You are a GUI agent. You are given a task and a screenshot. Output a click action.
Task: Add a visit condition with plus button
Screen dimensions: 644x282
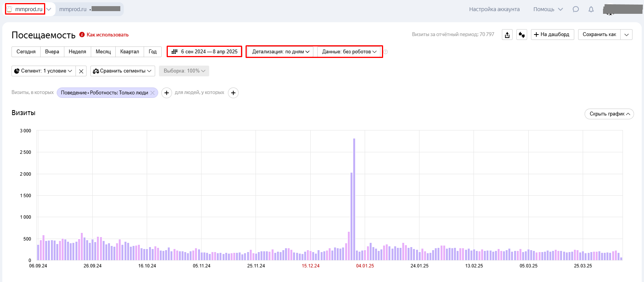167,93
